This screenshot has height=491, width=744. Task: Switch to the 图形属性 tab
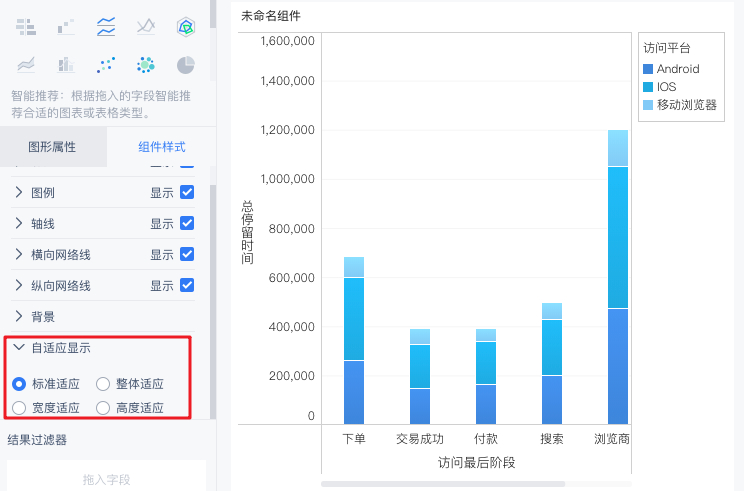[x=52, y=147]
